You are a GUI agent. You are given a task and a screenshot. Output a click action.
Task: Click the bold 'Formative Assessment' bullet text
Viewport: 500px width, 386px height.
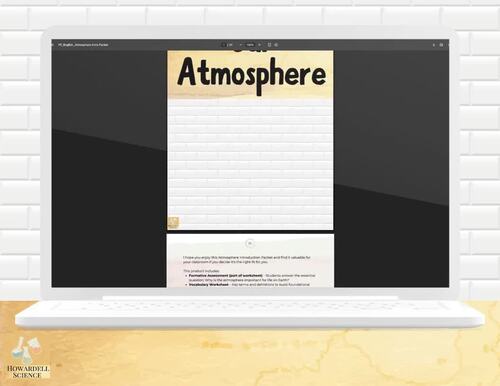coord(226,276)
